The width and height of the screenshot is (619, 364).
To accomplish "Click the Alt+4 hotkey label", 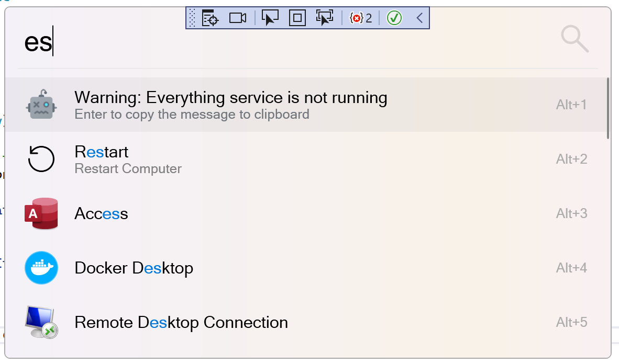I will point(571,268).
